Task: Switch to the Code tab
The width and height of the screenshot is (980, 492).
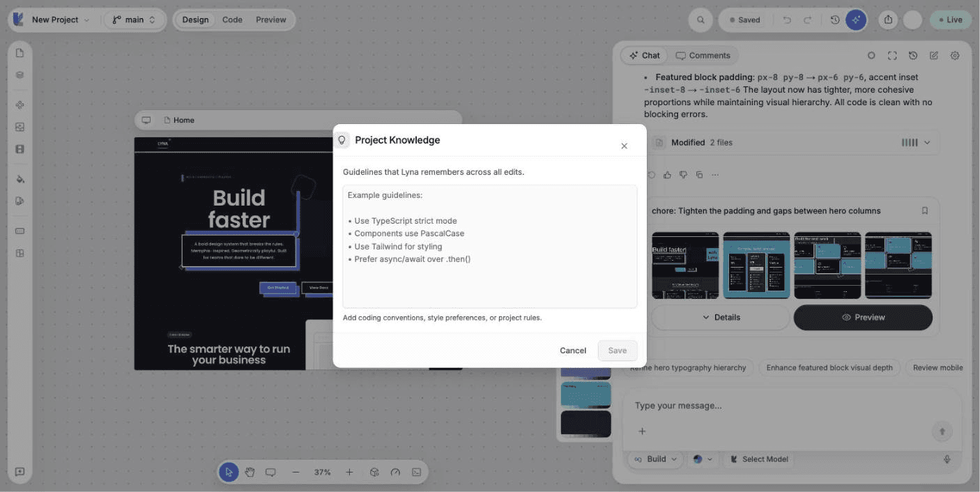Action: (x=232, y=20)
